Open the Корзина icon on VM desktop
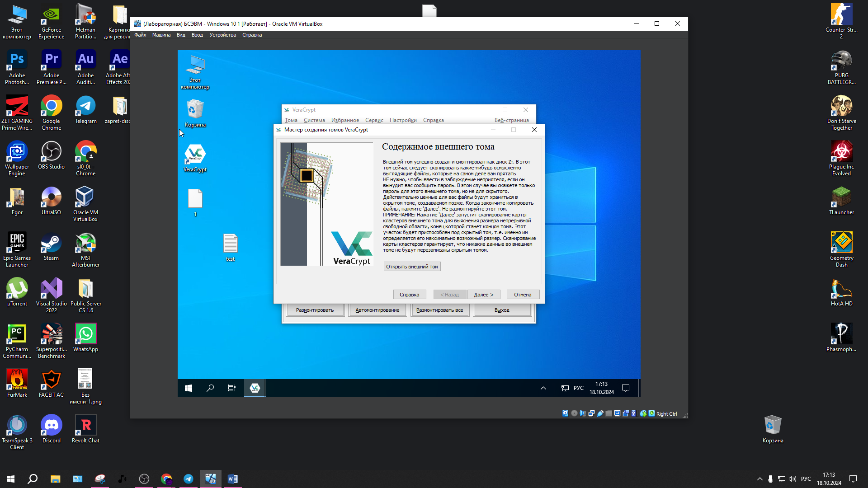The width and height of the screenshot is (868, 488). (x=195, y=113)
